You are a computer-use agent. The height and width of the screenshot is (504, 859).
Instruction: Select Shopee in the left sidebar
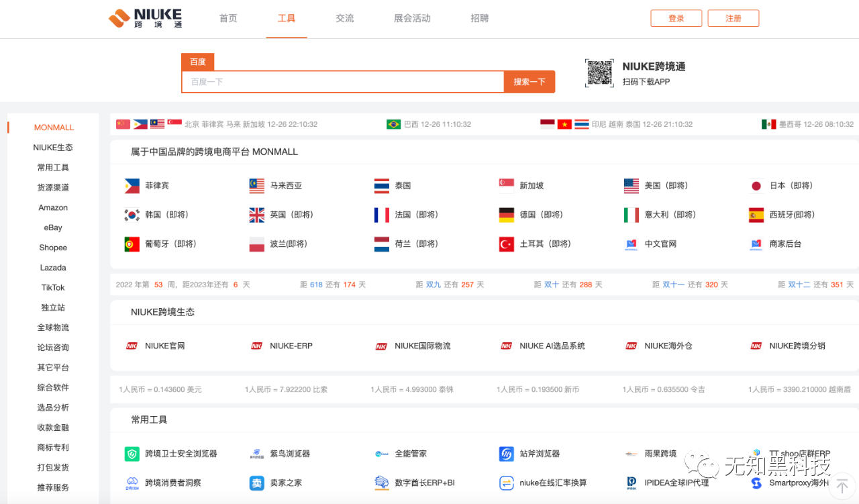click(x=53, y=248)
